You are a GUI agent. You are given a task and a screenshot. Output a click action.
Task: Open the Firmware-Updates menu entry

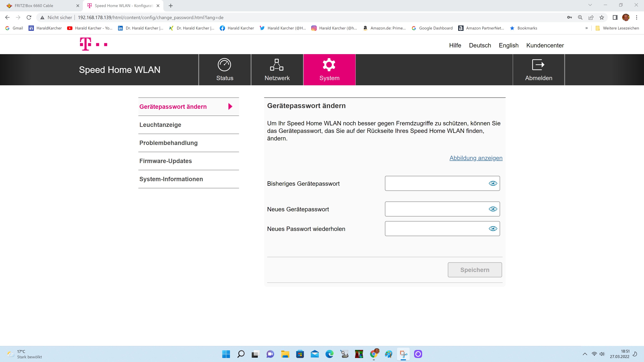click(x=166, y=161)
